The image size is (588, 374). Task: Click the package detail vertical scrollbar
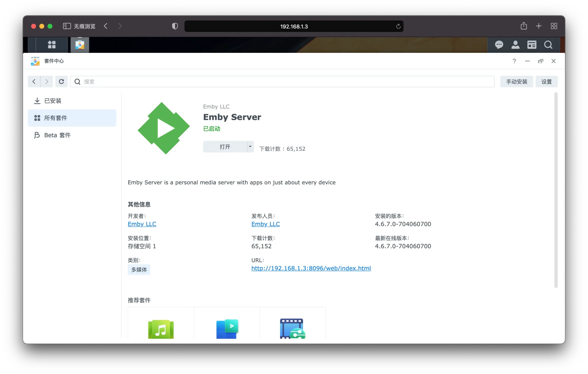(556, 190)
